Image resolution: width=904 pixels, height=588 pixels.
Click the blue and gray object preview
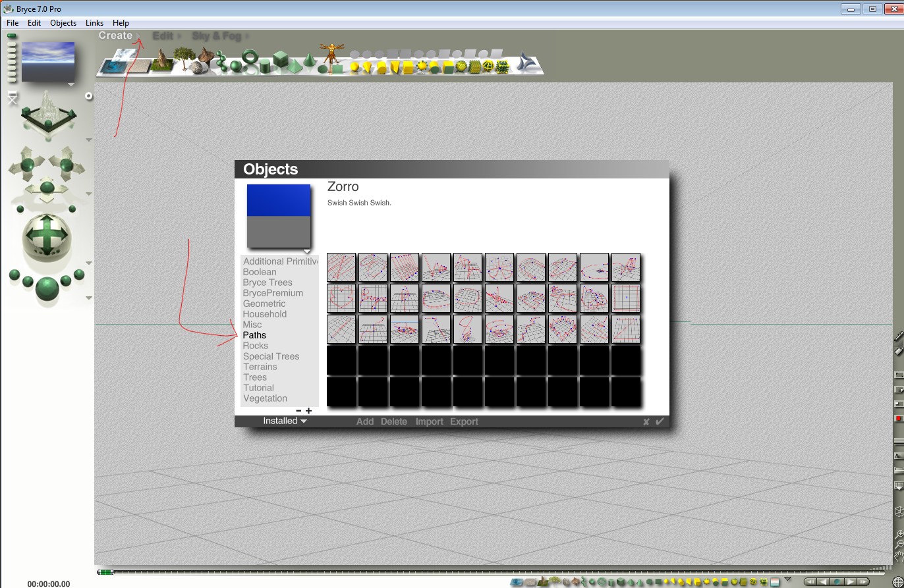[279, 216]
